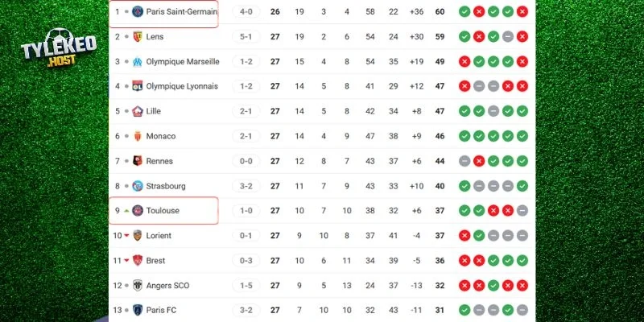Click the red down arrow beside Lorient
The image size is (644, 322).
tap(126, 236)
